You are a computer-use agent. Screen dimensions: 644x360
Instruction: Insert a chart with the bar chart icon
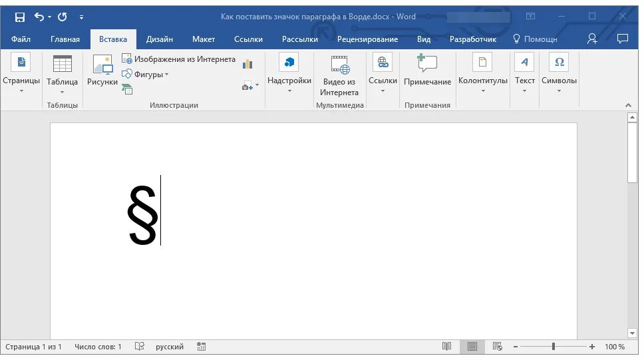(x=247, y=64)
